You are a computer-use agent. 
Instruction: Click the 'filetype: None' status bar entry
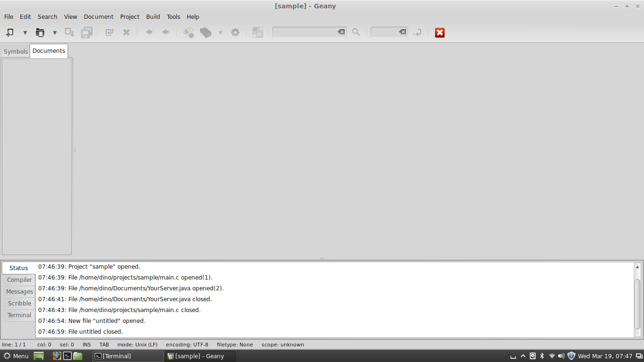coord(235,345)
